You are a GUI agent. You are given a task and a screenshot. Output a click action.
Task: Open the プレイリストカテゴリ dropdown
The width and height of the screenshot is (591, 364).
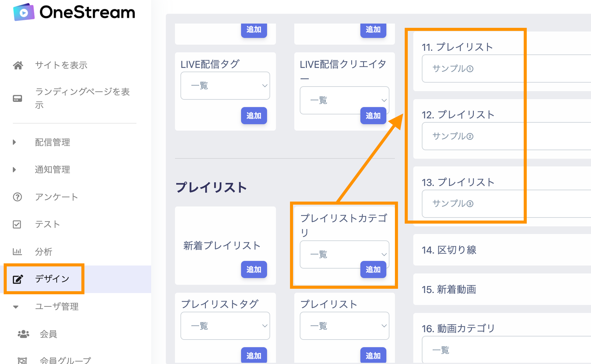pos(344,254)
